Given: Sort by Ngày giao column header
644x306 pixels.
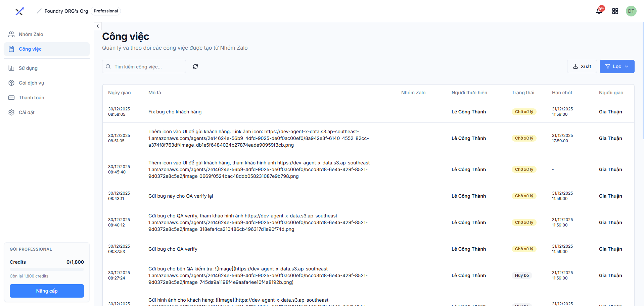Looking at the screenshot, I should pos(120,93).
